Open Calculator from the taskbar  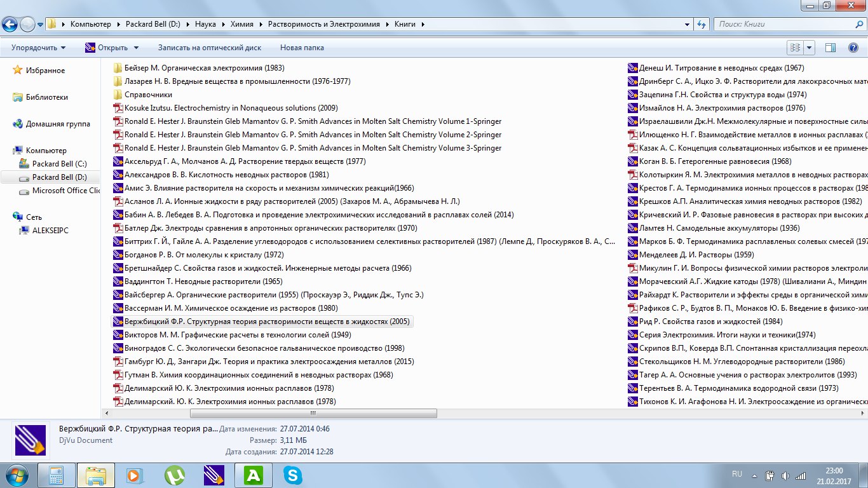(x=56, y=475)
